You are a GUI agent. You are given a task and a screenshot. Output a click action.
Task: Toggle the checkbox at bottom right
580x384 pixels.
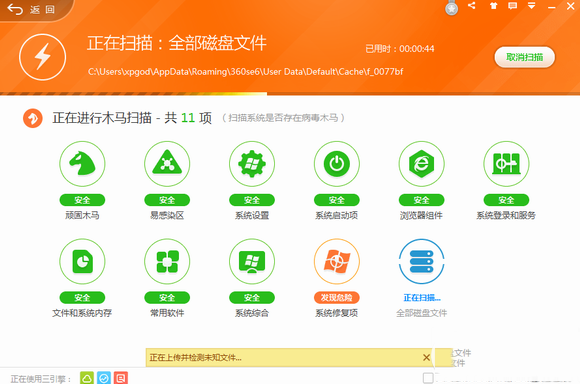coord(428,378)
